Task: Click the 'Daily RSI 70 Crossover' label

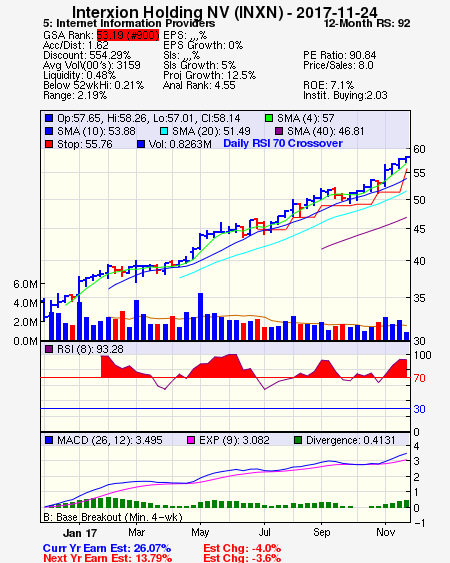Action: pyautogui.click(x=283, y=143)
